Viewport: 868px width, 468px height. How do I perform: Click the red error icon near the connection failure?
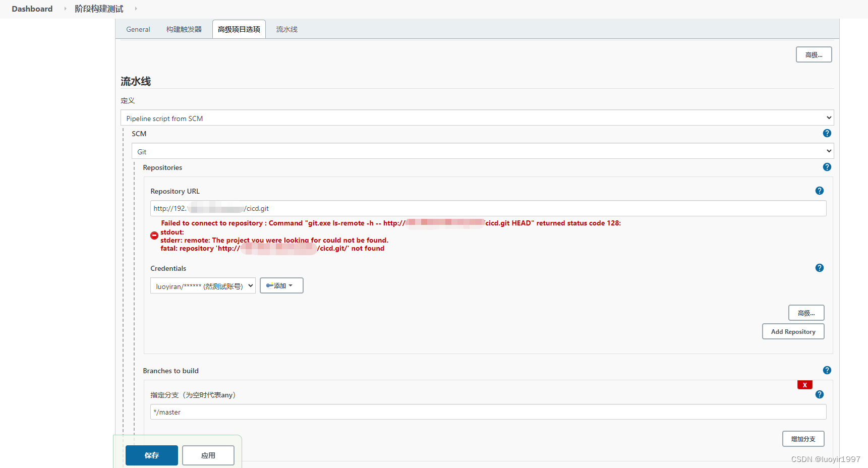(x=154, y=235)
